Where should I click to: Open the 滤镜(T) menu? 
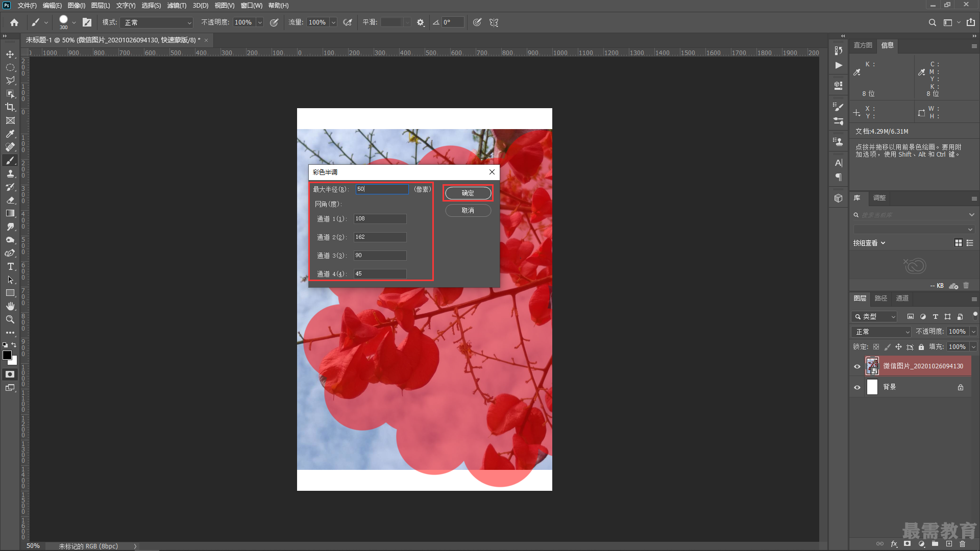click(x=177, y=6)
